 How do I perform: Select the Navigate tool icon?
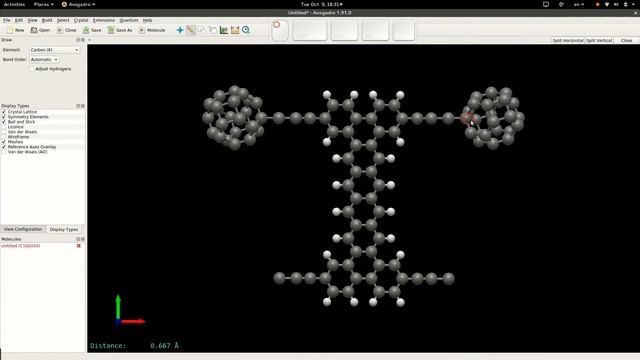point(180,30)
